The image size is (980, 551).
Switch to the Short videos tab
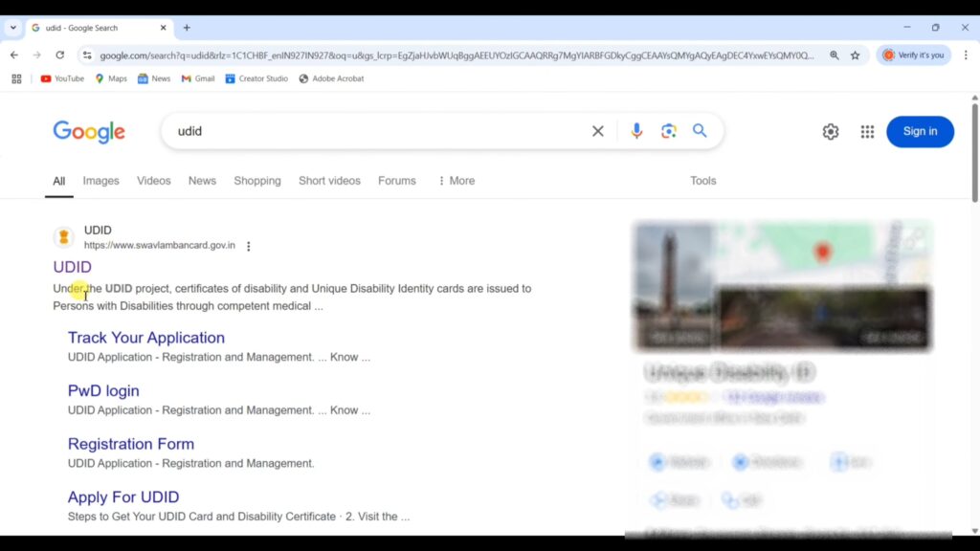(329, 181)
